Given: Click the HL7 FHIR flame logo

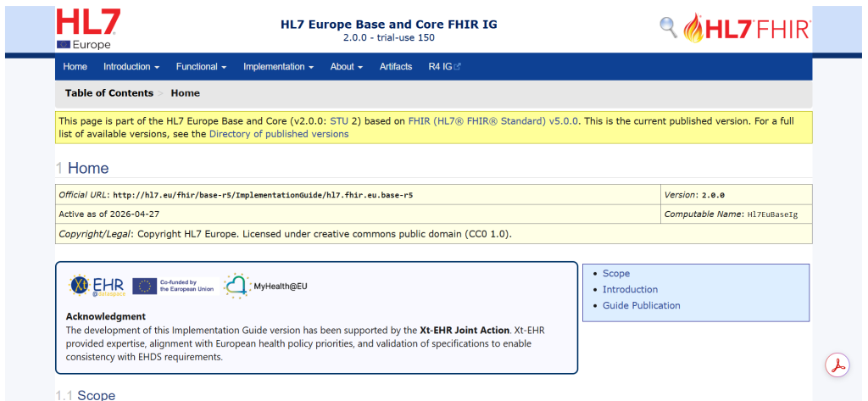Looking at the screenshot, I should [x=747, y=28].
